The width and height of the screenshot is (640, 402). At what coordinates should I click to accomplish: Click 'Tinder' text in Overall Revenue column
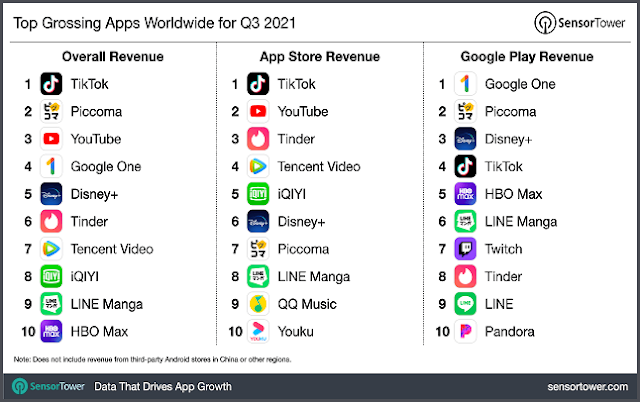pyautogui.click(x=89, y=222)
